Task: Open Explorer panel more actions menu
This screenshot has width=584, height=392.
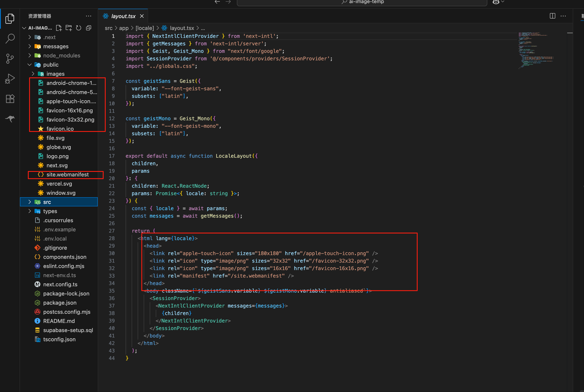Action: coord(88,16)
